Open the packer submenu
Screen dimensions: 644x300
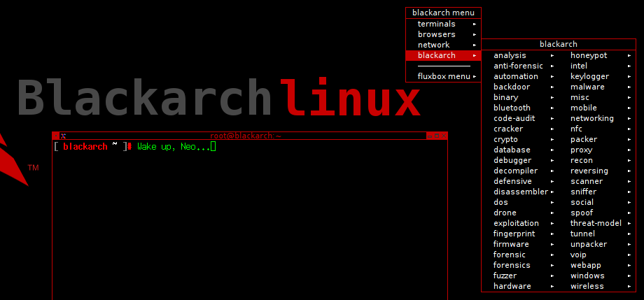point(597,139)
